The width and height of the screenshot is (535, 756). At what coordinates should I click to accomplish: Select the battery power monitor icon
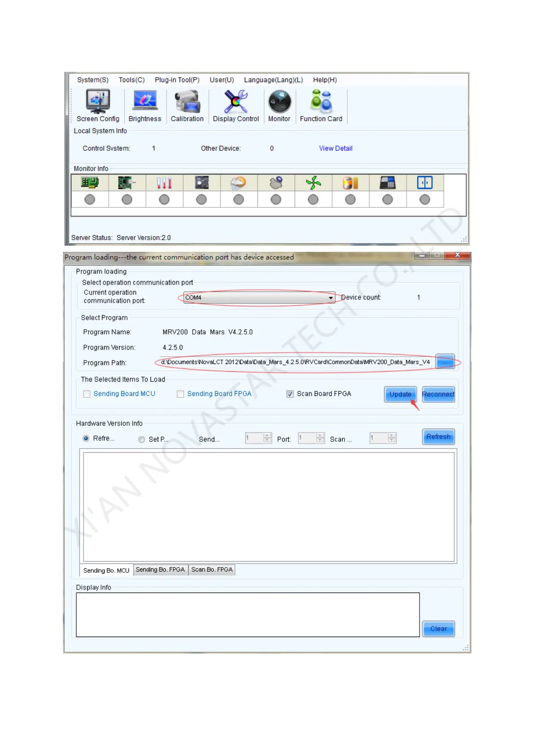pos(350,183)
